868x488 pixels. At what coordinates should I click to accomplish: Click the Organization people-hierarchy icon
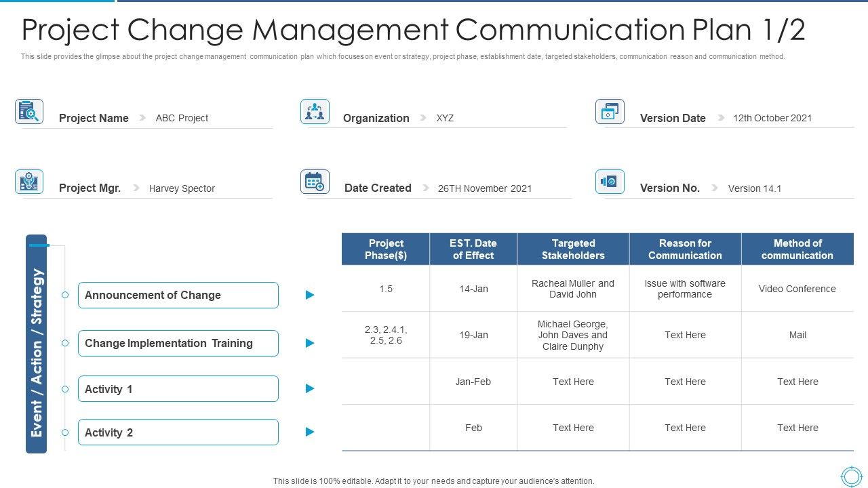(315, 112)
